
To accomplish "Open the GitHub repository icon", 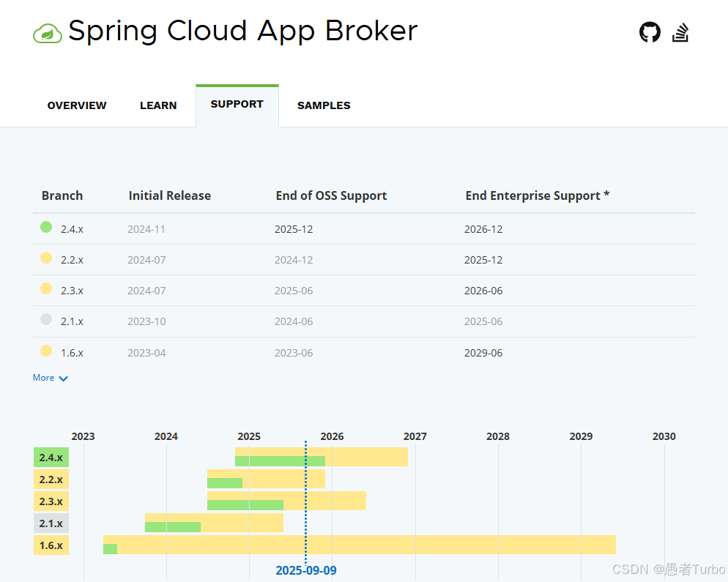I will click(650, 32).
